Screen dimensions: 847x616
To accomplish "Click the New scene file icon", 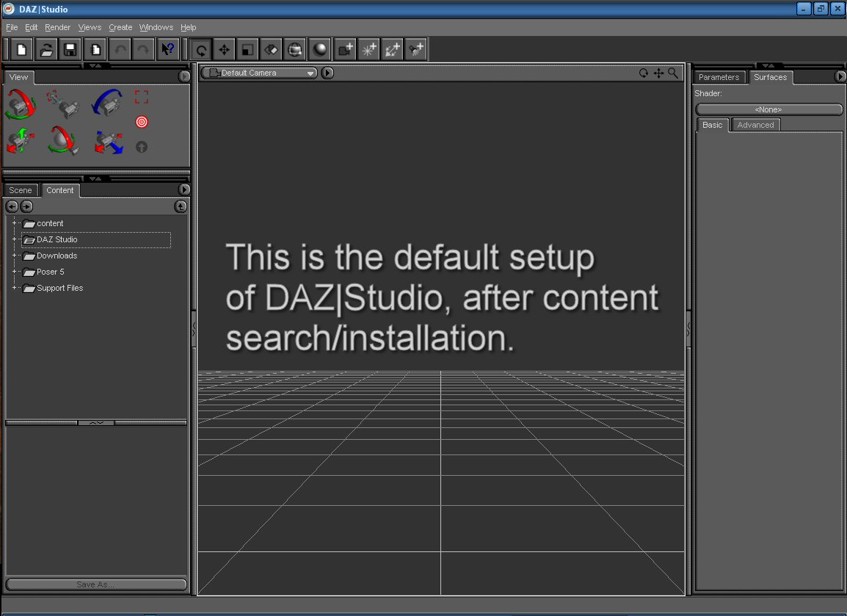I will tap(22, 49).
